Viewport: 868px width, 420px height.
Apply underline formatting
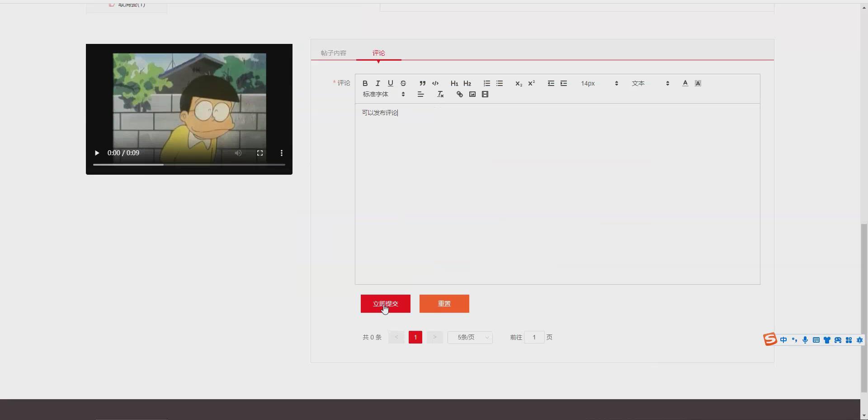pyautogui.click(x=391, y=83)
